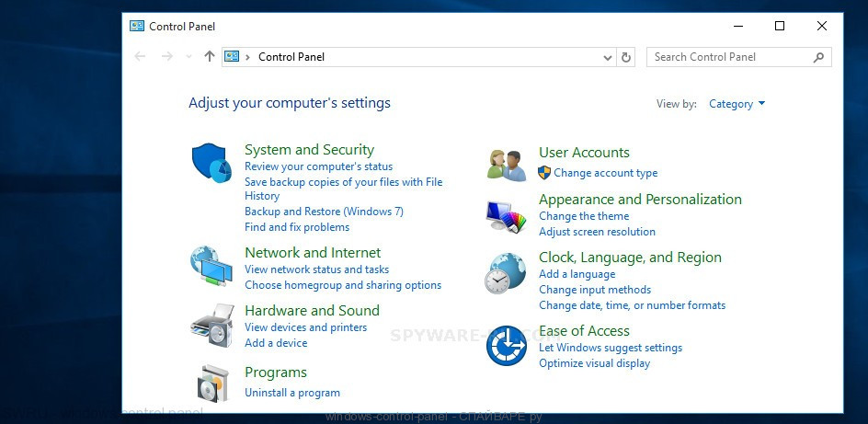
Task: Open Change date, time, or number formats
Action: tap(633, 305)
